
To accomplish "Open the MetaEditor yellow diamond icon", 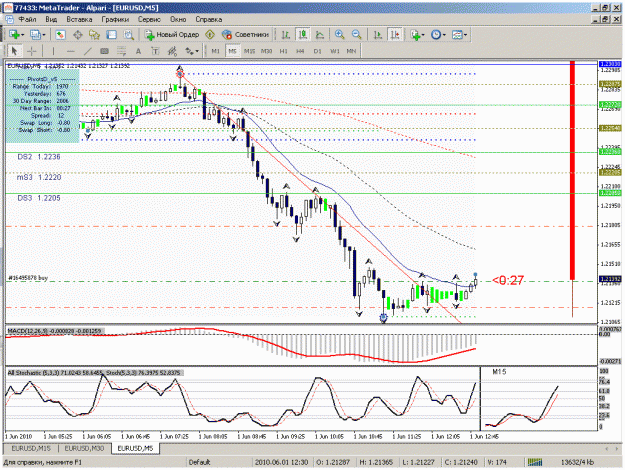I will pyautogui.click(x=210, y=35).
